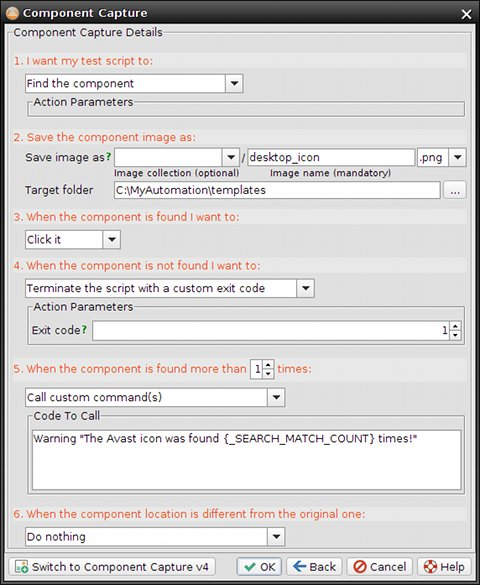Screen dimensions: 480x585
Task: Open the Do nothing dropdown
Action: pos(276,536)
